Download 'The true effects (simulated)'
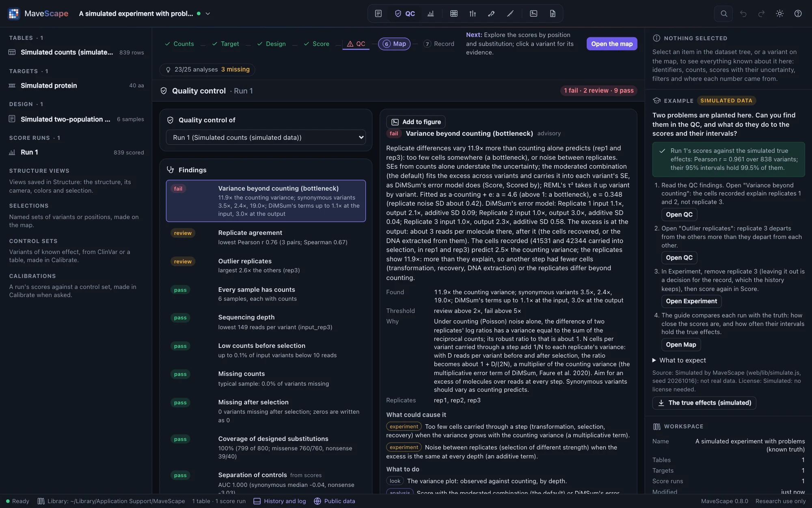 704,403
